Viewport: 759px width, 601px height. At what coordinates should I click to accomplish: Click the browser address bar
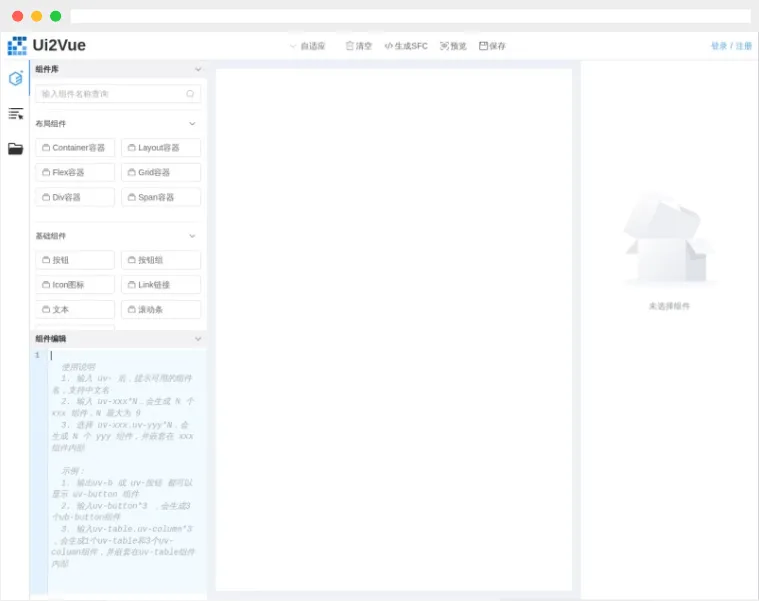click(410, 16)
